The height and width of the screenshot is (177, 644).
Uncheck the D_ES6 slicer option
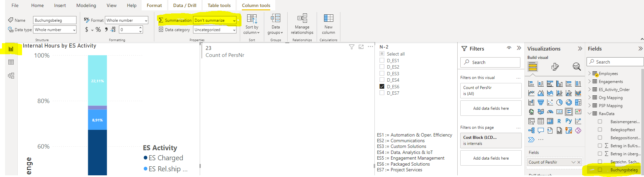click(x=382, y=87)
